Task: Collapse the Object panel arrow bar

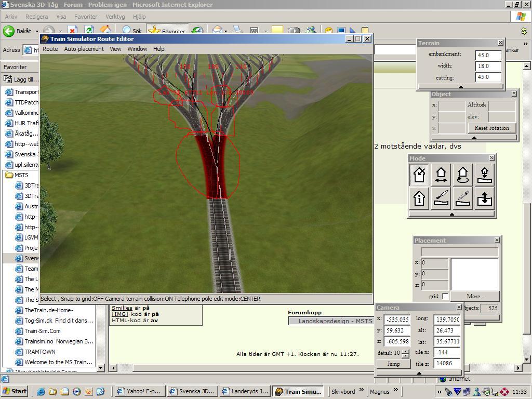Action: (x=474, y=138)
